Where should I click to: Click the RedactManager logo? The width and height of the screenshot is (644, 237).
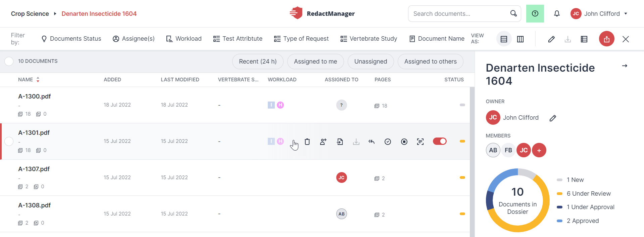(x=322, y=13)
